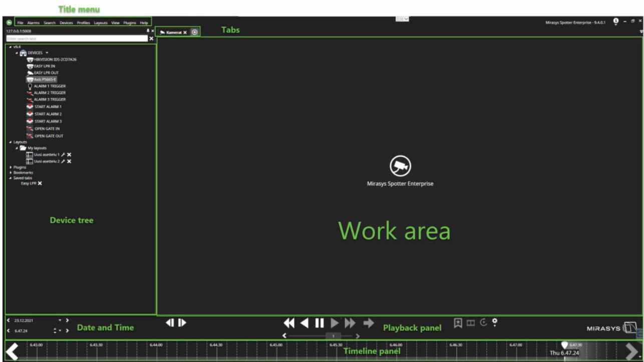Screen dimensions: 644x362
Task: Click the wrench icon for Uusi asettelu 1
Action: pos(63,155)
